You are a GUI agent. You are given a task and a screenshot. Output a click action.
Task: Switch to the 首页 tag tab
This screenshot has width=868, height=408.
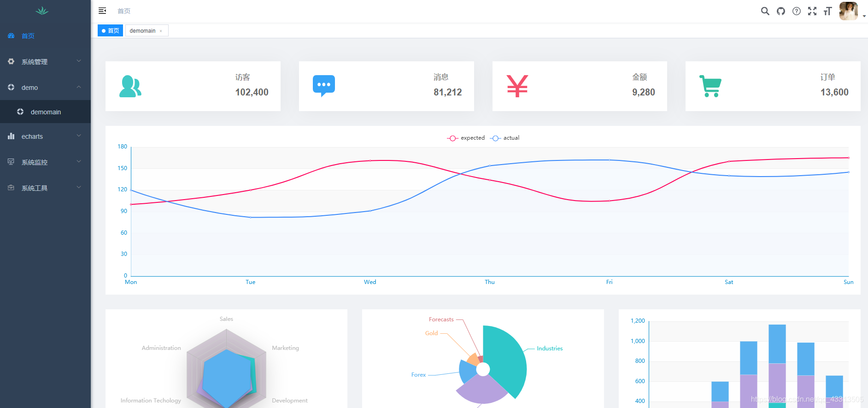coord(110,30)
